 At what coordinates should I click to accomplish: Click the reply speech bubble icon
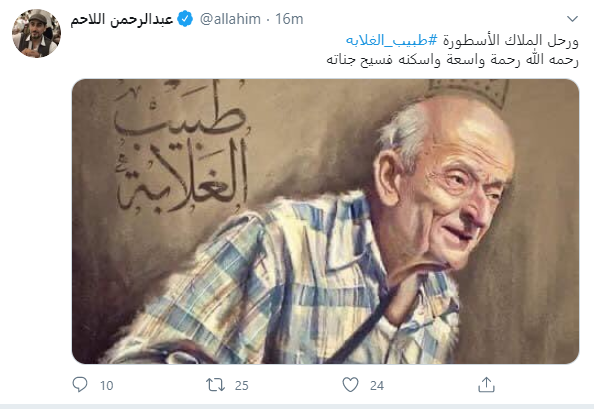(x=80, y=385)
